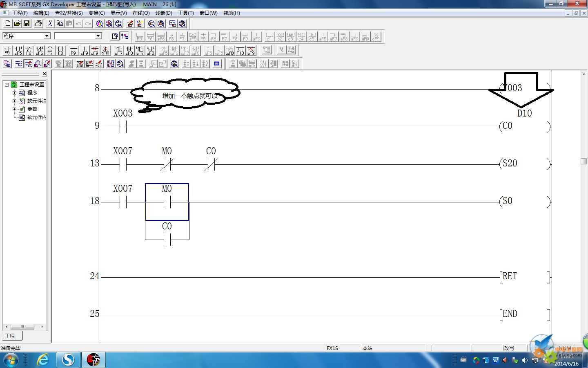Close the project side panel with X
Viewport: 588px width, 368px height.
45,74
